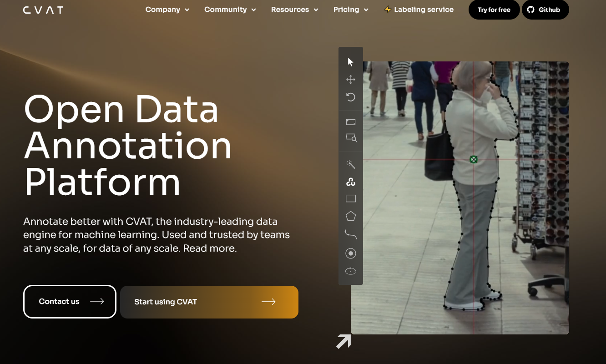This screenshot has width=606, height=364.
Task: Click the Contact us button
Action: point(70,302)
